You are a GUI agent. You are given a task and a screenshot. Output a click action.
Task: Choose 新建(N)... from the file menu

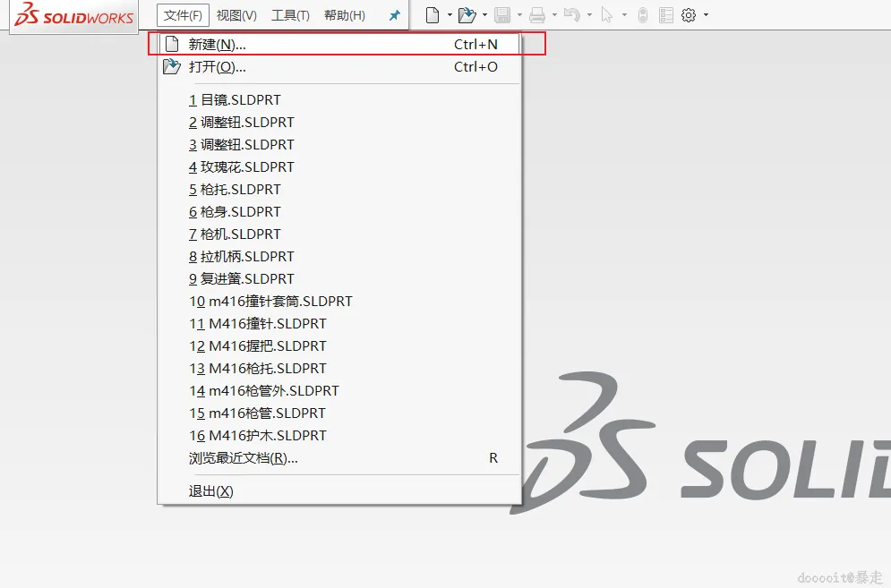[339, 45]
